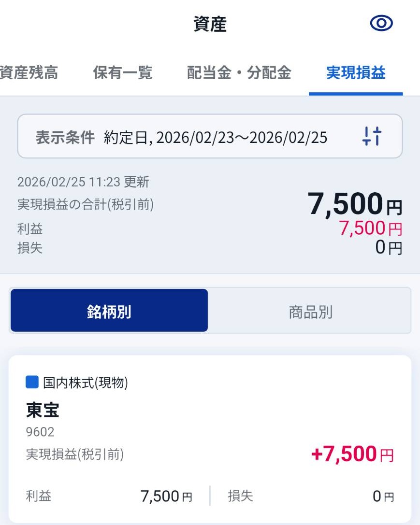Tap the stock code 9602
Screen dimensions: 420x525
coord(40,432)
